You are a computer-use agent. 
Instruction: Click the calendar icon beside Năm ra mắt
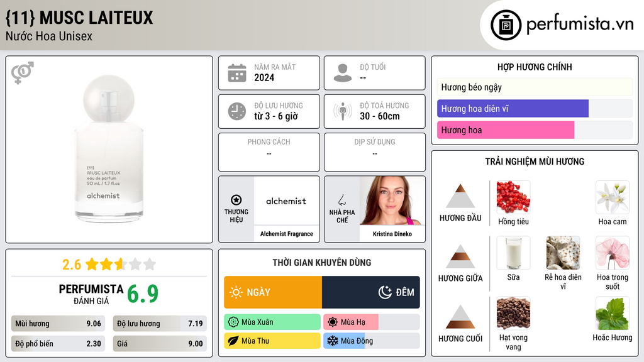pyautogui.click(x=237, y=73)
